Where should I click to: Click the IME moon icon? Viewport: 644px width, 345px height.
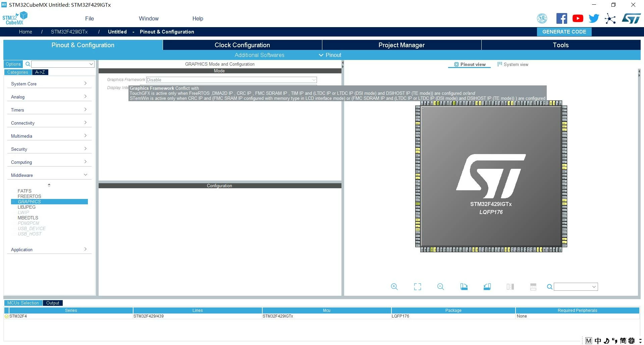pos(606,341)
